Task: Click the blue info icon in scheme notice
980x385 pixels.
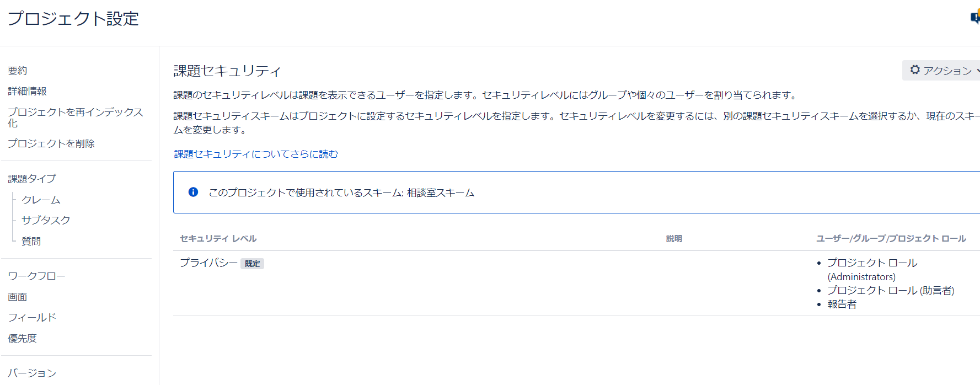Action: [193, 192]
